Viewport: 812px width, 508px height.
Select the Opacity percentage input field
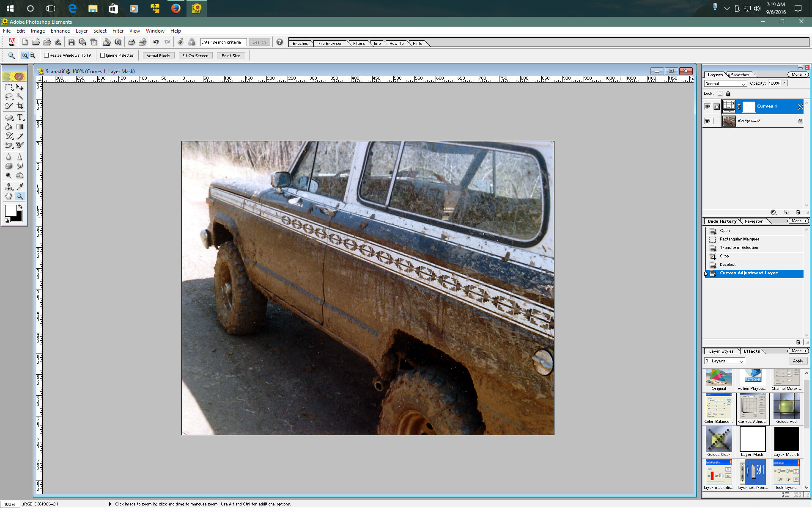pos(774,83)
